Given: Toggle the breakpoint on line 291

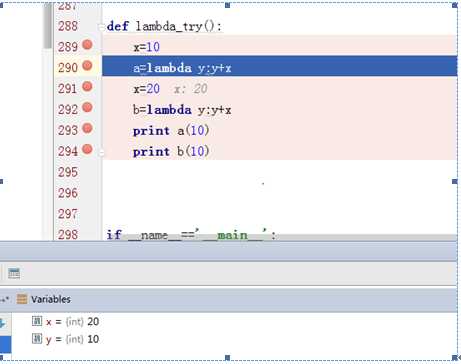Looking at the screenshot, I should 87,87.
